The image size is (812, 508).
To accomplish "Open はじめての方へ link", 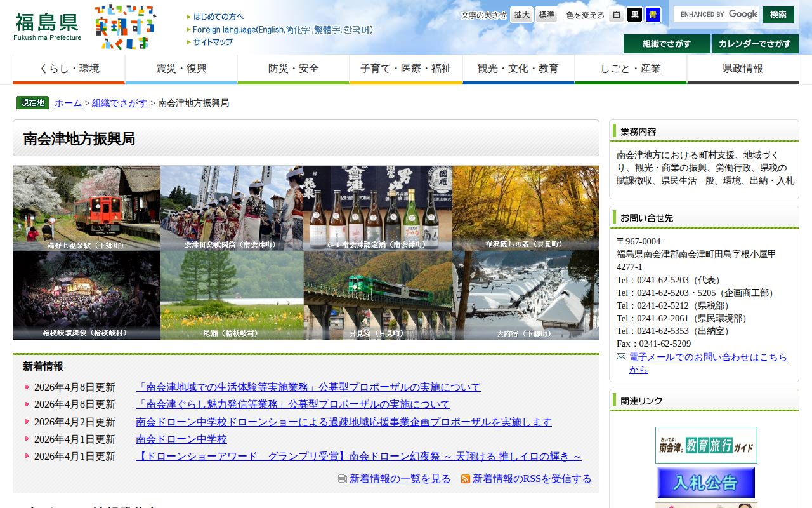I will [215, 17].
